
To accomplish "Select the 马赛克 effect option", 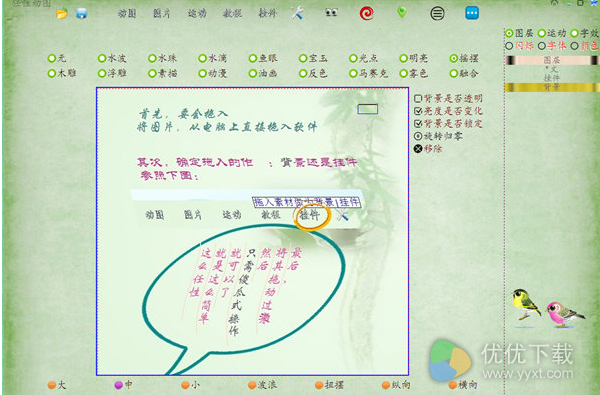I will click(x=368, y=73).
